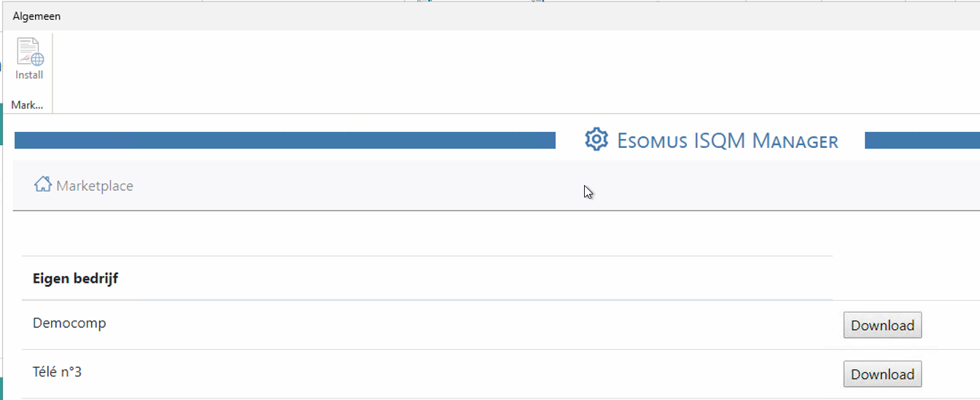This screenshot has width=980, height=400.
Task: Click blank tab strip right of Algemeen
Action: click(510, 16)
